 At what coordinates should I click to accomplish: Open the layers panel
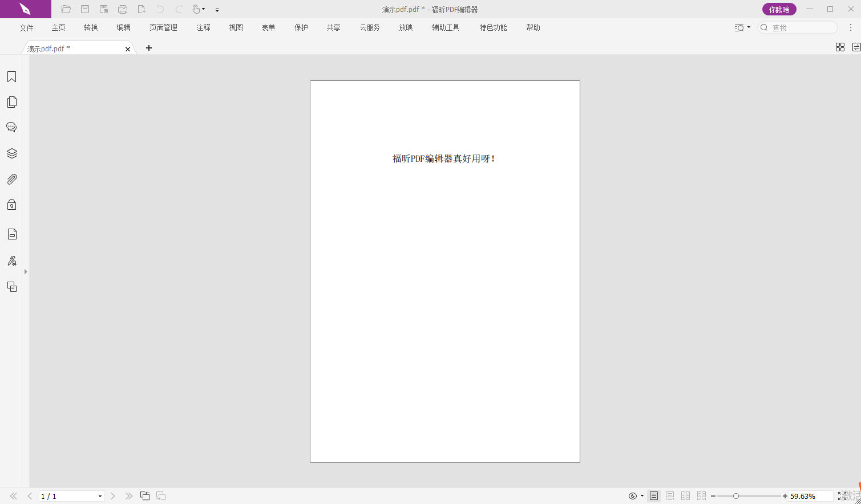click(11, 153)
